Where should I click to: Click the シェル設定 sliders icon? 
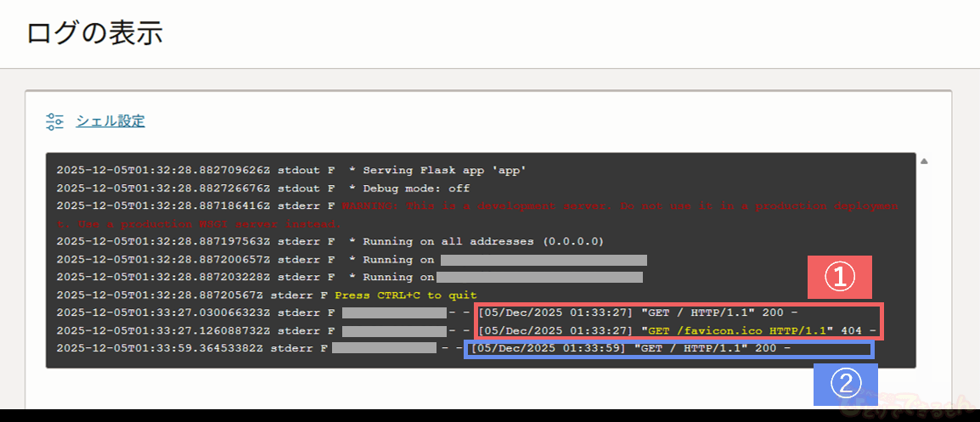55,121
